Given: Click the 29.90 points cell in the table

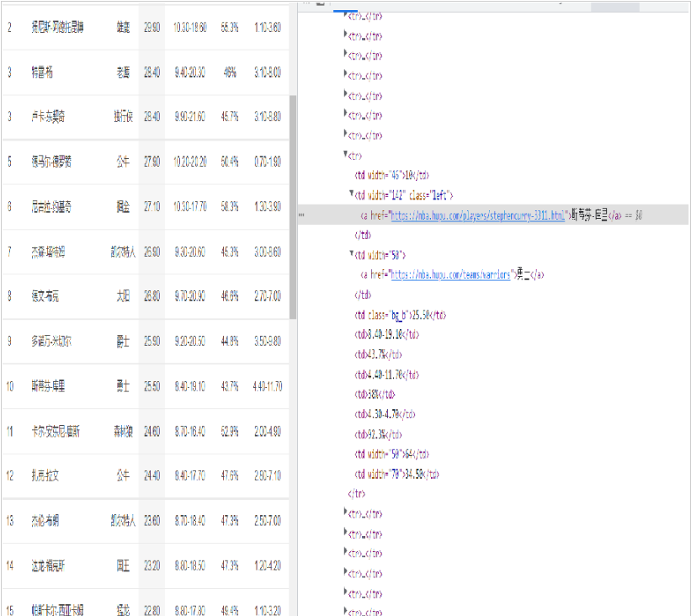Looking at the screenshot, I should point(152,27).
